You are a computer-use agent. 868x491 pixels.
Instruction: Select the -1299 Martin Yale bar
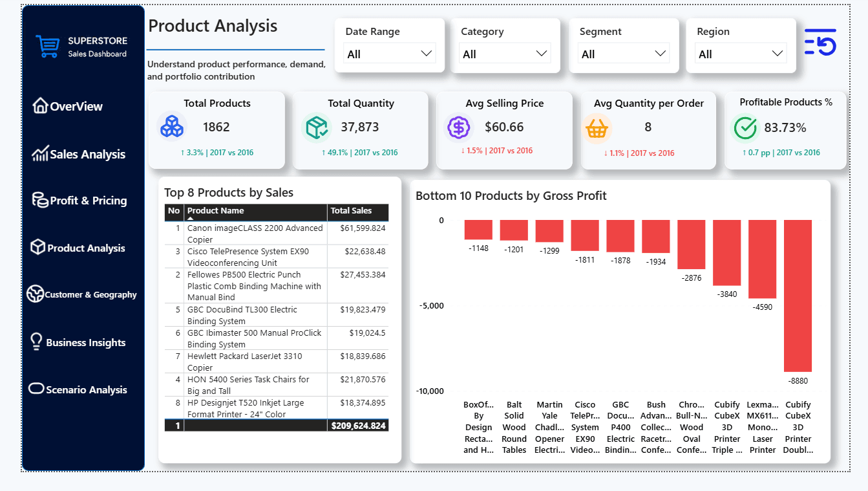(549, 231)
